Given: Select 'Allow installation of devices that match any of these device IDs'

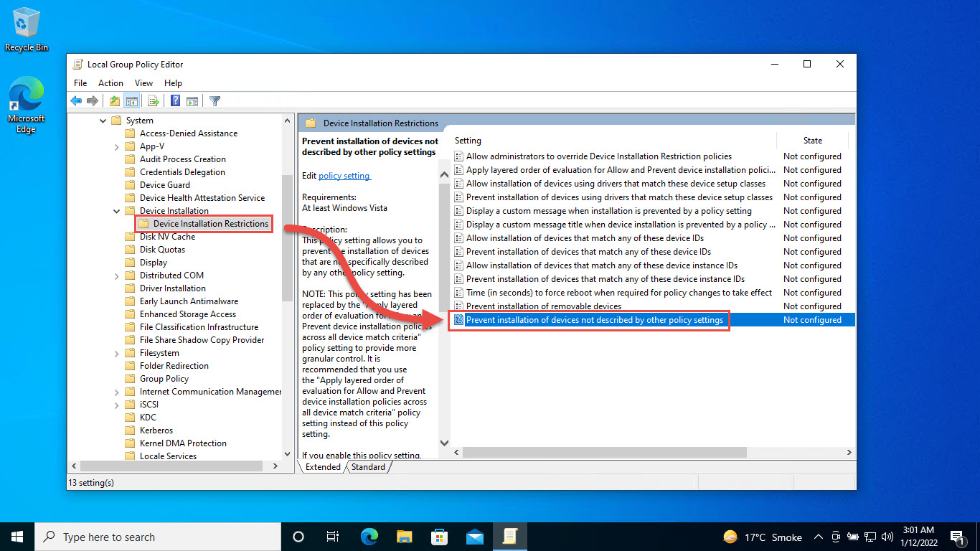Looking at the screenshot, I should point(585,238).
